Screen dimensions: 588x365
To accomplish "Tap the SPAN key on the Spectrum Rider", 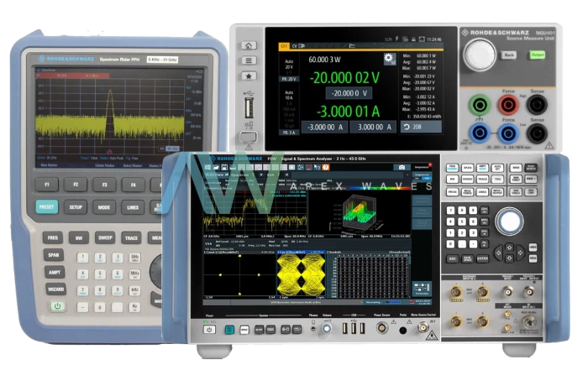I will click(54, 255).
